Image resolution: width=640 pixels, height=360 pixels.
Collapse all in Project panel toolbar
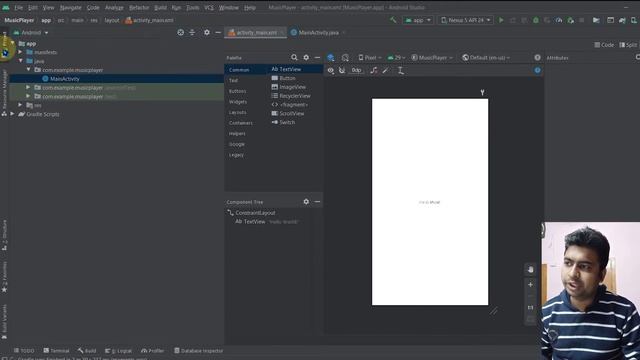(x=192, y=32)
